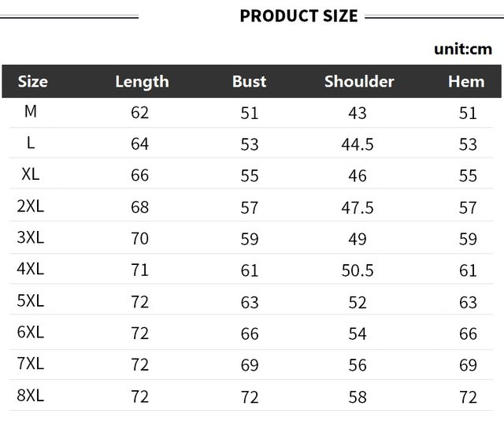The image size is (504, 421).
Task: Click the 6XL size row label
Action: click(31, 333)
